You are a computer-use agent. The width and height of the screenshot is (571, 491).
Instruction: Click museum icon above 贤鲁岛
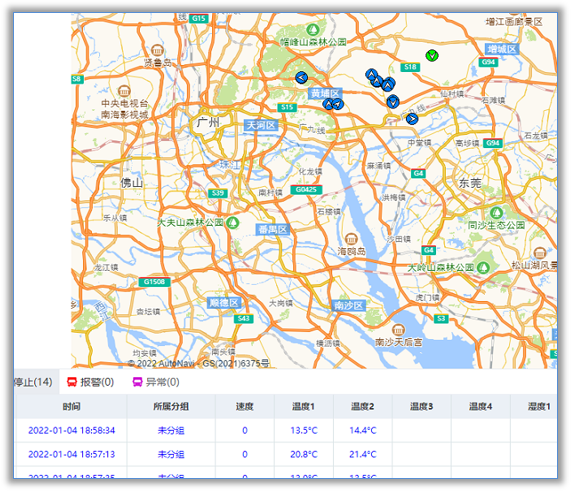tap(157, 50)
